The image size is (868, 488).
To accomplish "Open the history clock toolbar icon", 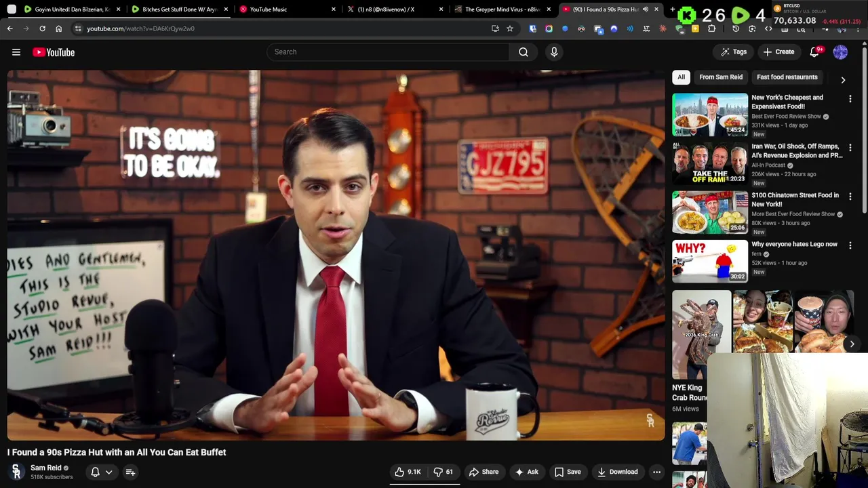I will 736,28.
